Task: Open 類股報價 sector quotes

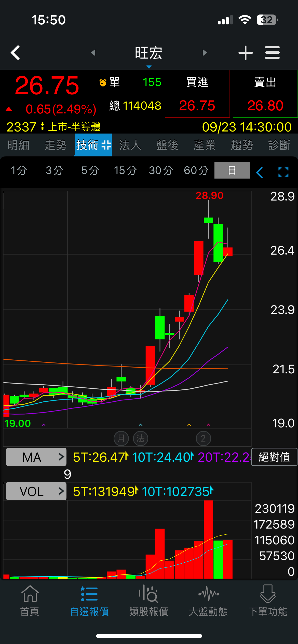Action: click(149, 601)
